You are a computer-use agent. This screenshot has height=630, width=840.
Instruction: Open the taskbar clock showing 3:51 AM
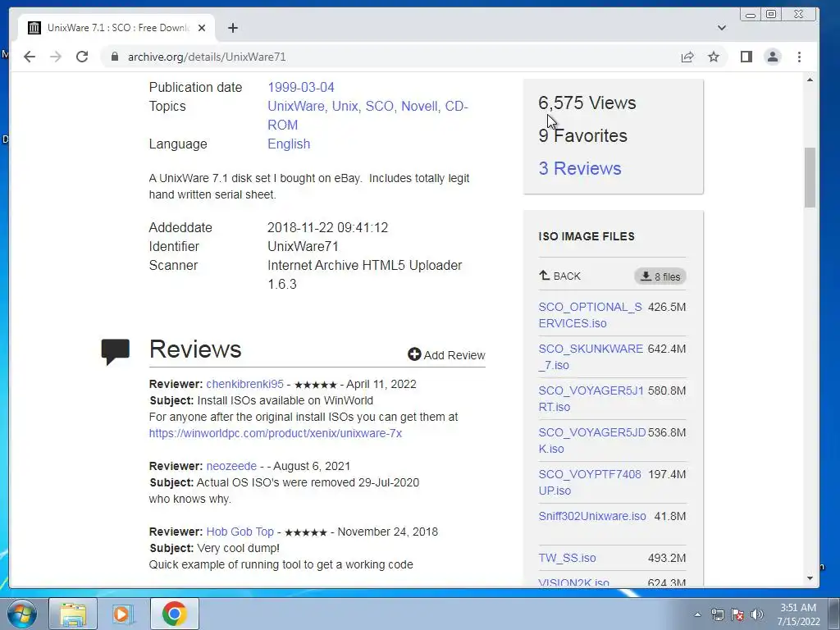[x=798, y=614]
